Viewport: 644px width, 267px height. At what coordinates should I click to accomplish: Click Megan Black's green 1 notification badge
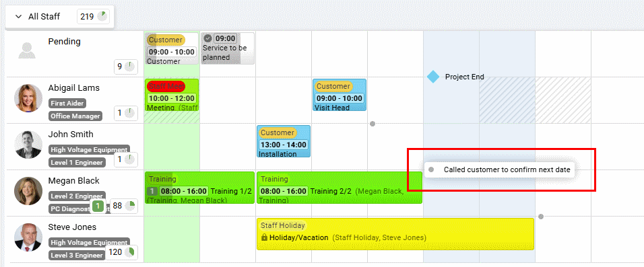click(x=98, y=206)
